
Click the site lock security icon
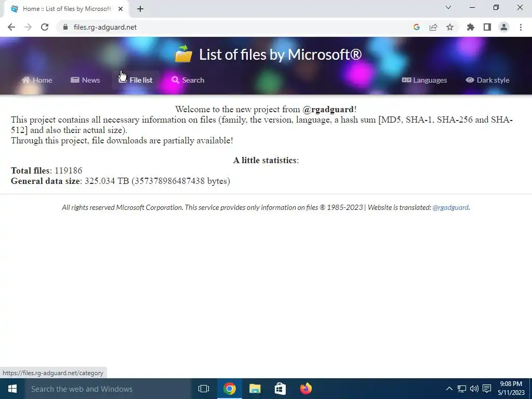pos(65,27)
